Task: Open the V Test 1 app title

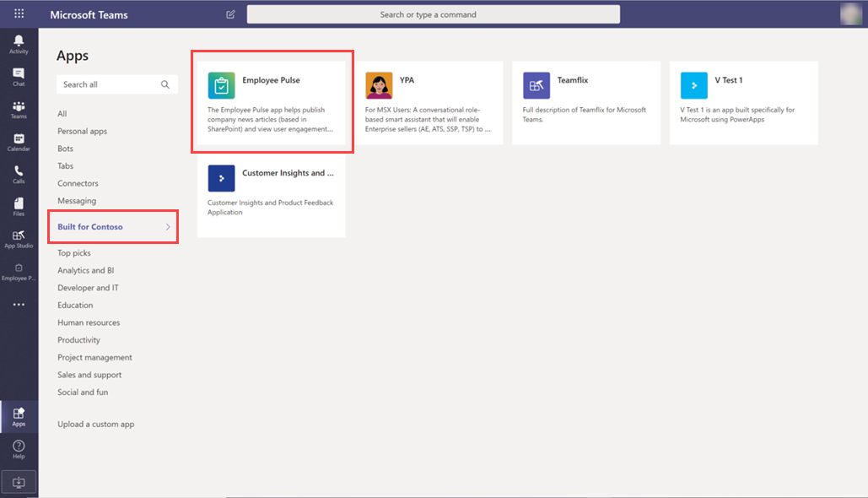Action: tap(729, 80)
